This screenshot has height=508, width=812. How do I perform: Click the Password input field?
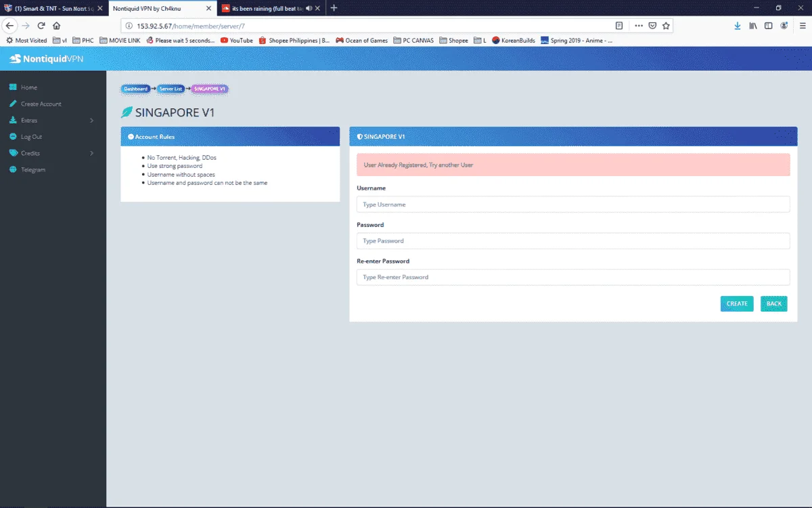[573, 240]
